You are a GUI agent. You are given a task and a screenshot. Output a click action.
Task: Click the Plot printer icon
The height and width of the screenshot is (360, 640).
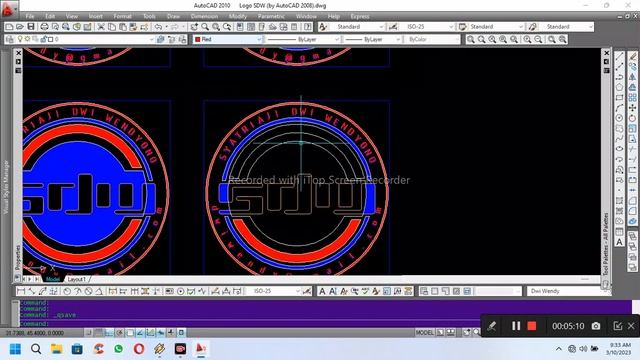click(x=44, y=27)
